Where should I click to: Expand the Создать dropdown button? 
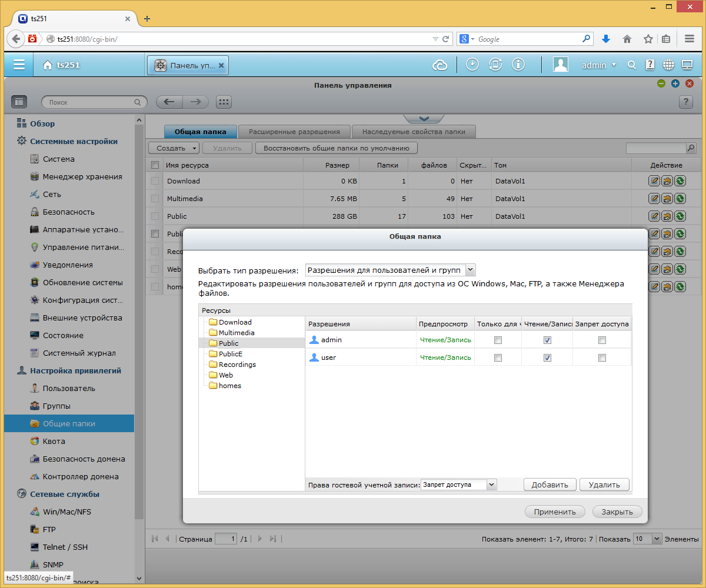point(174,148)
